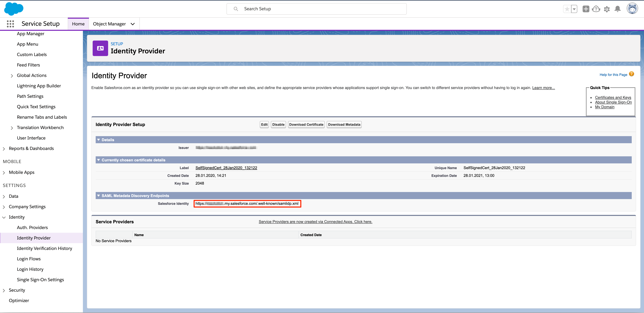
Task: Open the App Launcher dots icon
Action: [x=10, y=24]
